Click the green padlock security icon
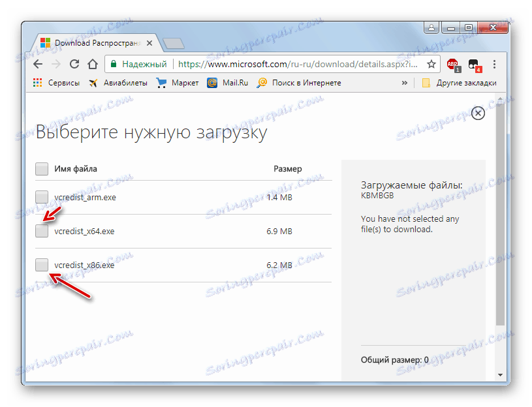The width and height of the screenshot is (532, 407). [x=114, y=64]
